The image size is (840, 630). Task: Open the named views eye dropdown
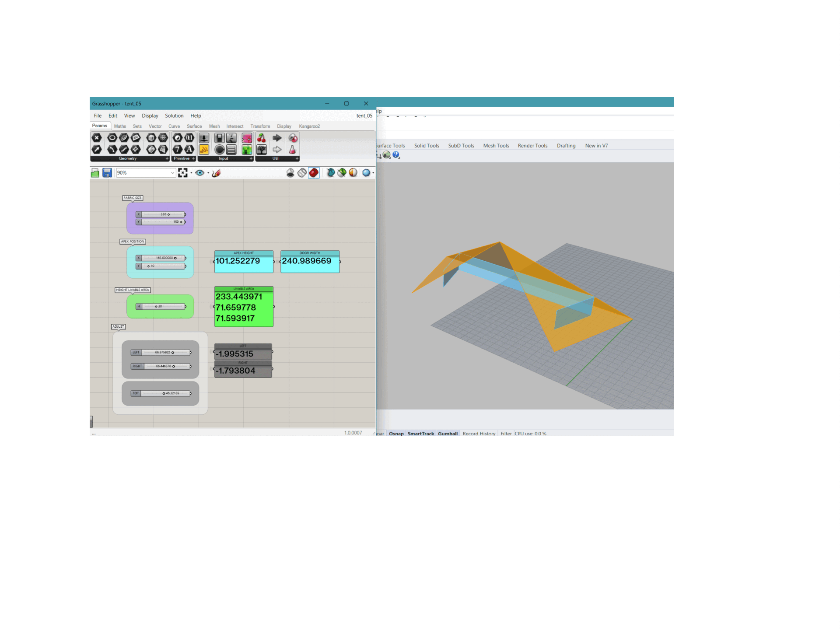[208, 173]
